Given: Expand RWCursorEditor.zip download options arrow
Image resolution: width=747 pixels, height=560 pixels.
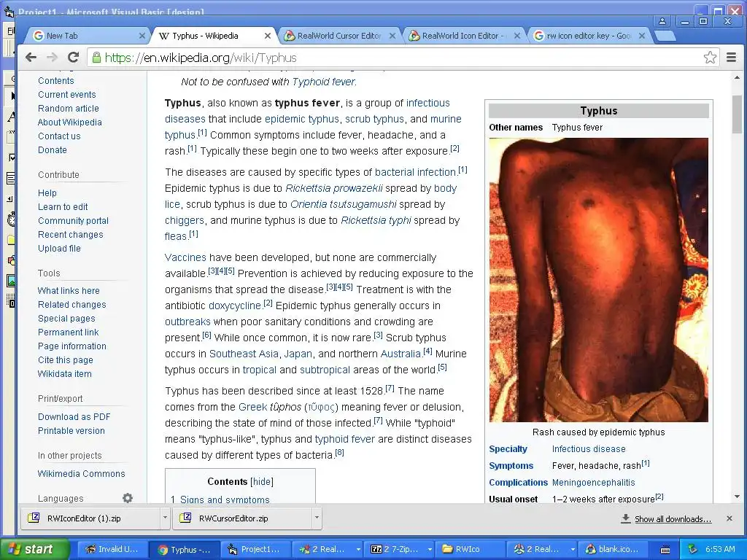Looking at the screenshot, I should click(317, 518).
